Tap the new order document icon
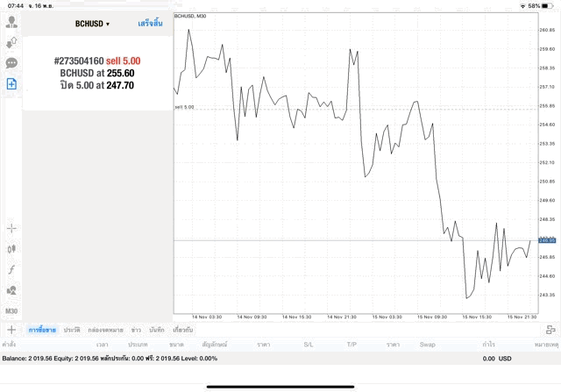 pos(11,84)
